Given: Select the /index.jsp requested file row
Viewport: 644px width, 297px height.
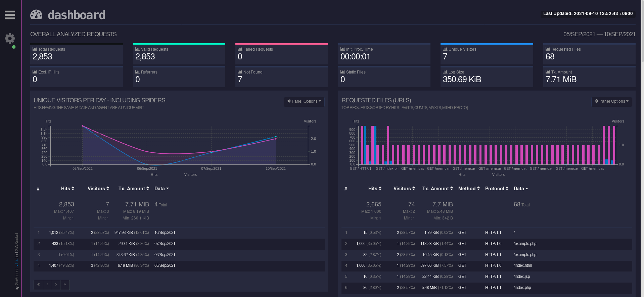Looking at the screenshot, I should pyautogui.click(x=487, y=277).
